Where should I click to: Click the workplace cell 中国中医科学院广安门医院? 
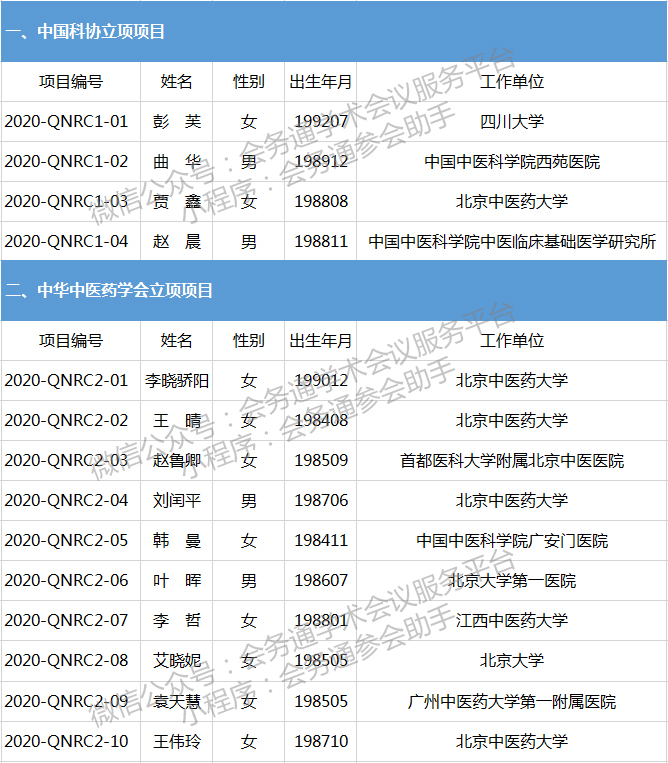512,540
